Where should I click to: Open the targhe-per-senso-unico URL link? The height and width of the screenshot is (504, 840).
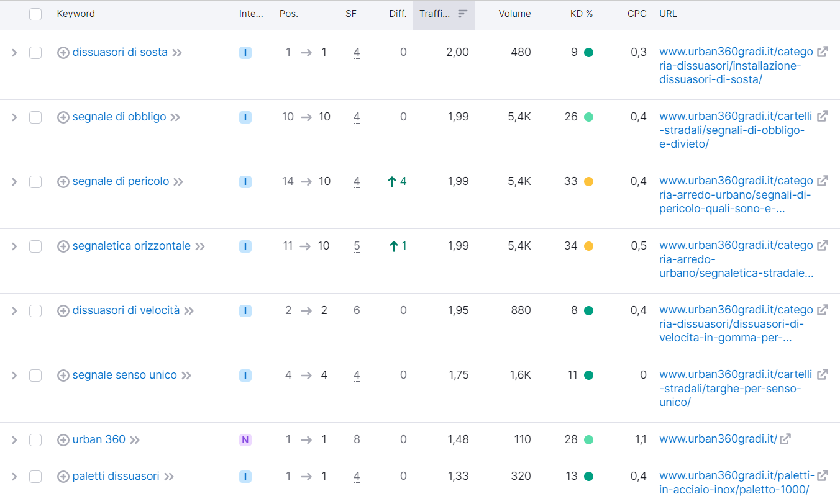(736, 389)
